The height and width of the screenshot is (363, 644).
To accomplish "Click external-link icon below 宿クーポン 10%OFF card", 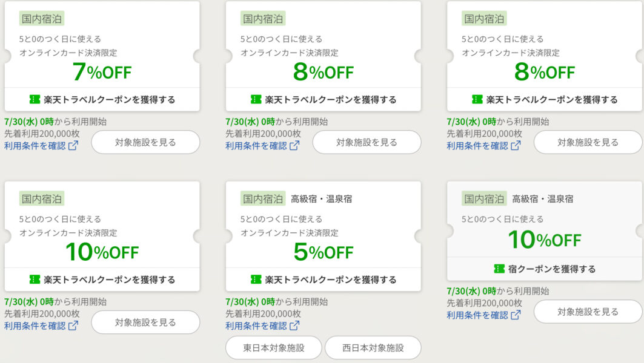I will click(x=515, y=315).
